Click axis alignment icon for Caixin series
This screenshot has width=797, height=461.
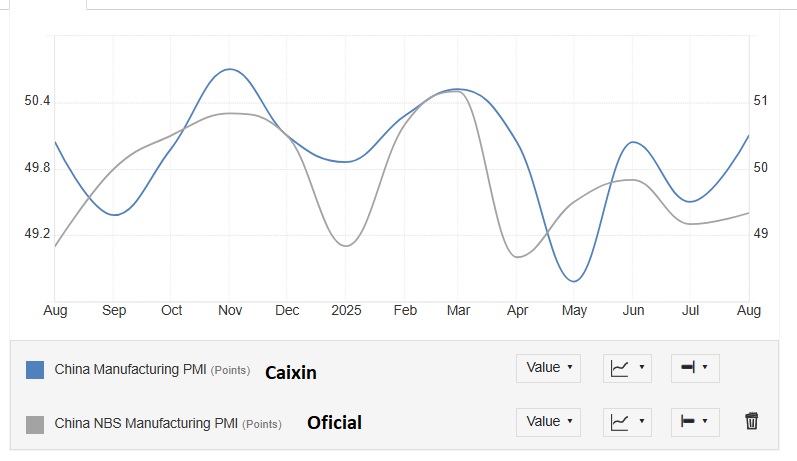694,368
